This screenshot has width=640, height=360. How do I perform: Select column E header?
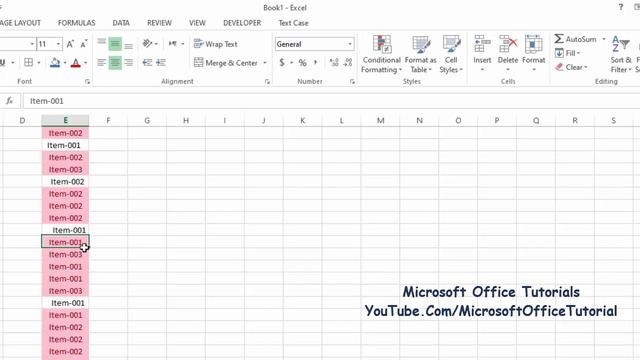point(65,120)
